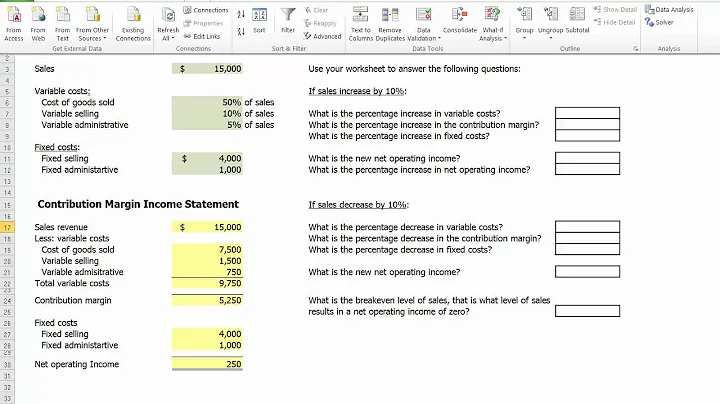Reapply the filter

pyautogui.click(x=321, y=23)
